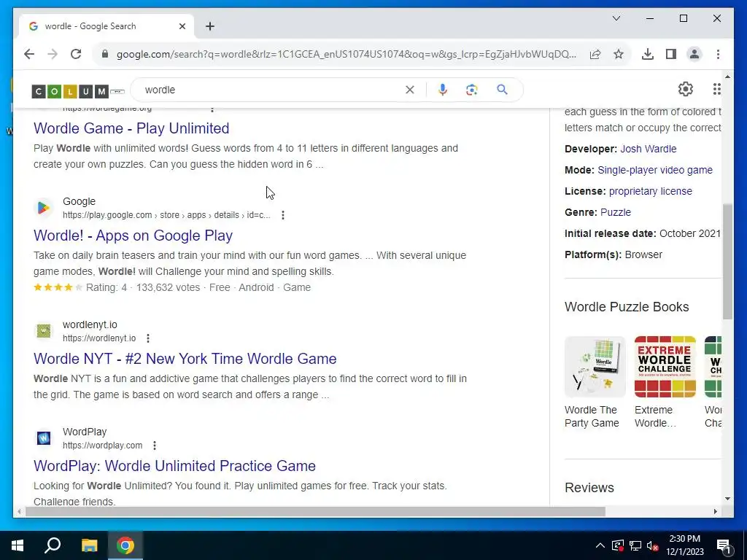747x560 pixels.
Task: Open WordPlay: Wordle Unlimited Practice Game
Action: coord(174,466)
